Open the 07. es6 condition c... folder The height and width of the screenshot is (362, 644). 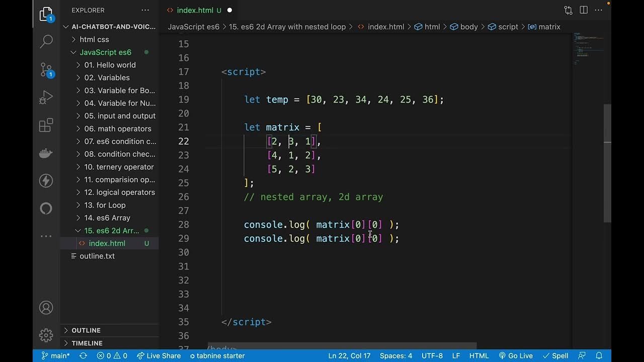pyautogui.click(x=109, y=141)
